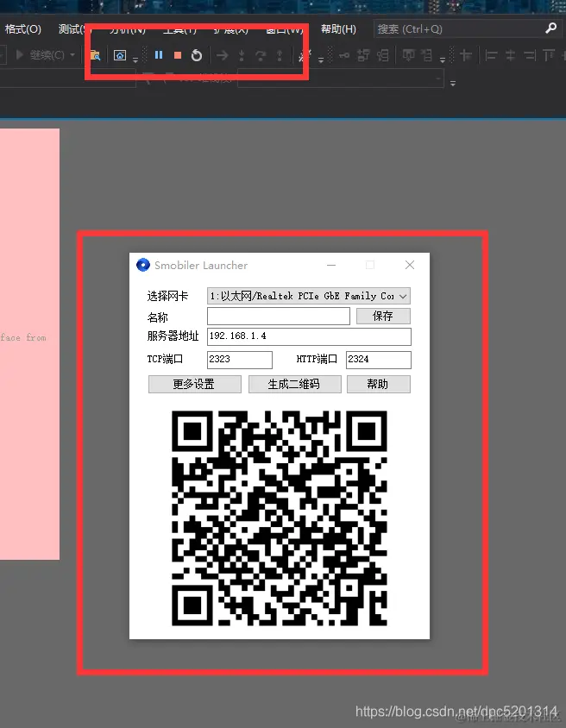This screenshot has height=728, width=566.
Task: Click the step over arrow icon
Action: click(261, 56)
